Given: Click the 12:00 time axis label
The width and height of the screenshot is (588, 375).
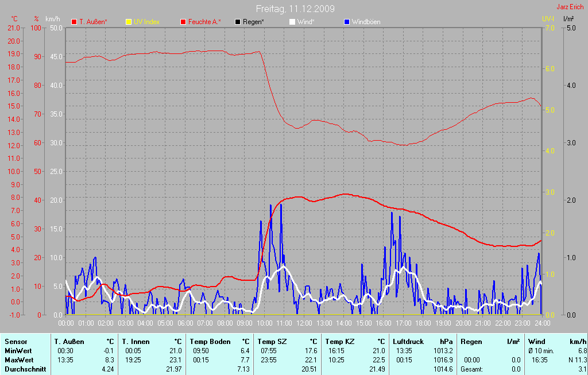Looking at the screenshot, I should (x=304, y=323).
